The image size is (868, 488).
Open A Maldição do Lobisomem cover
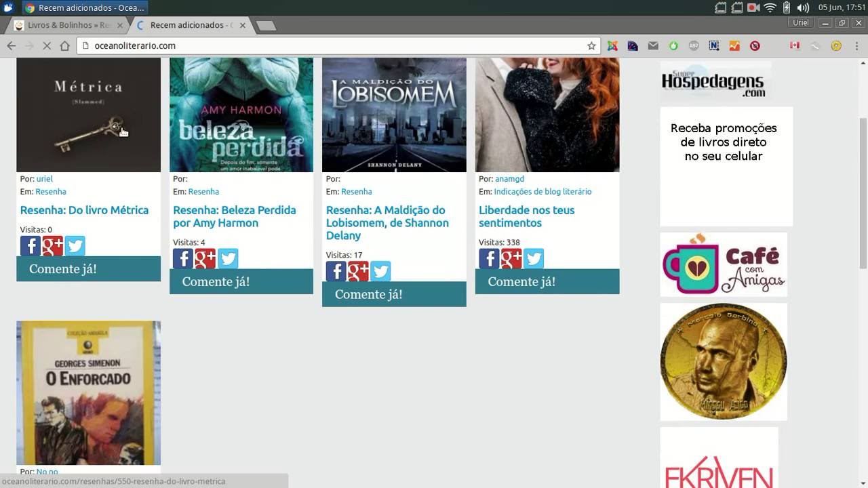point(394,115)
